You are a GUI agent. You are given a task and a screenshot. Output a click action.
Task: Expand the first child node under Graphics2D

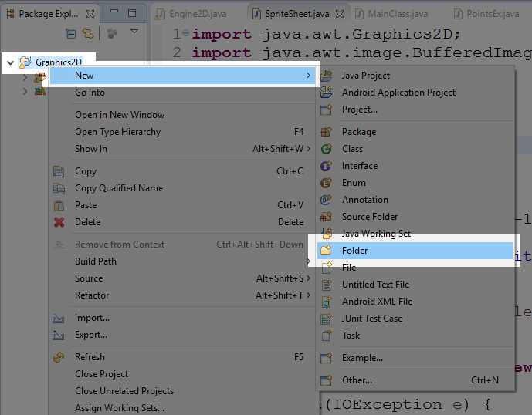click(25, 78)
